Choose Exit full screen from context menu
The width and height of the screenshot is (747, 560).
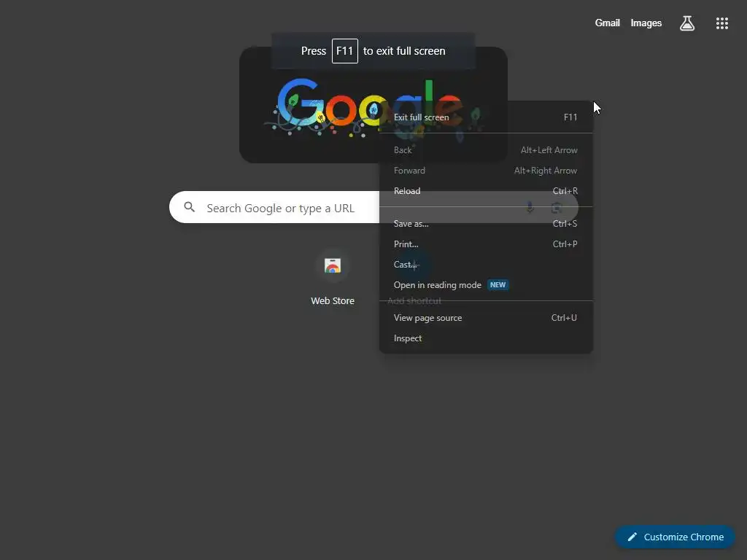click(x=486, y=117)
